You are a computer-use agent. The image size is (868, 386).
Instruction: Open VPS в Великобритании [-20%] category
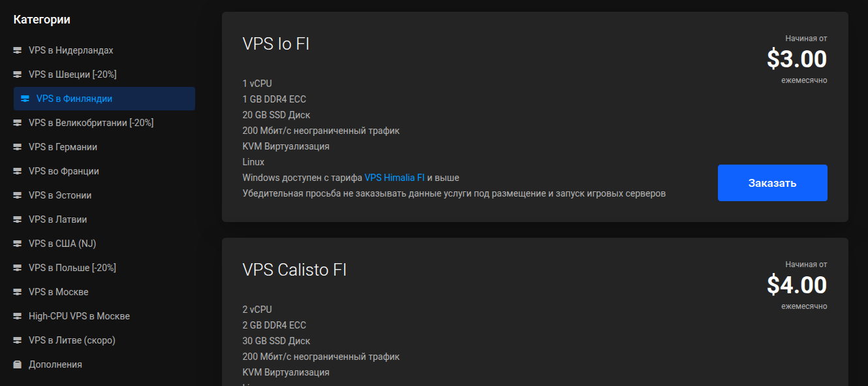click(x=91, y=123)
